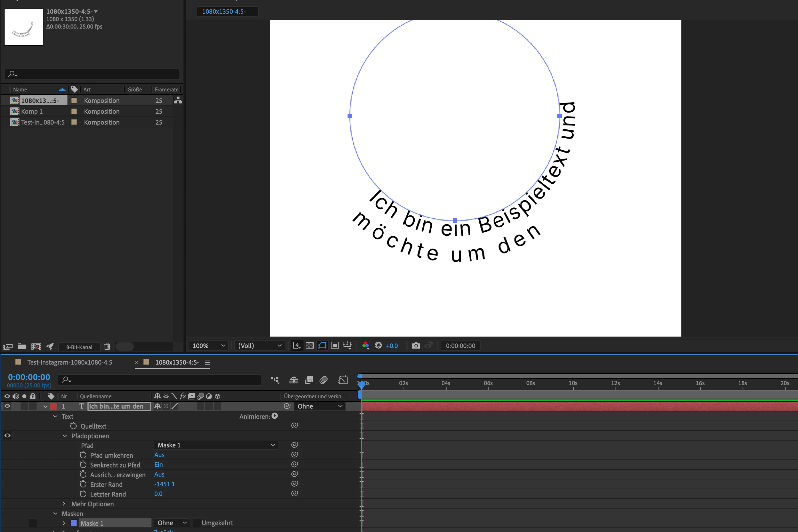Click the trash icon in the project panel
Image resolution: width=798 pixels, height=532 pixels.
click(107, 346)
